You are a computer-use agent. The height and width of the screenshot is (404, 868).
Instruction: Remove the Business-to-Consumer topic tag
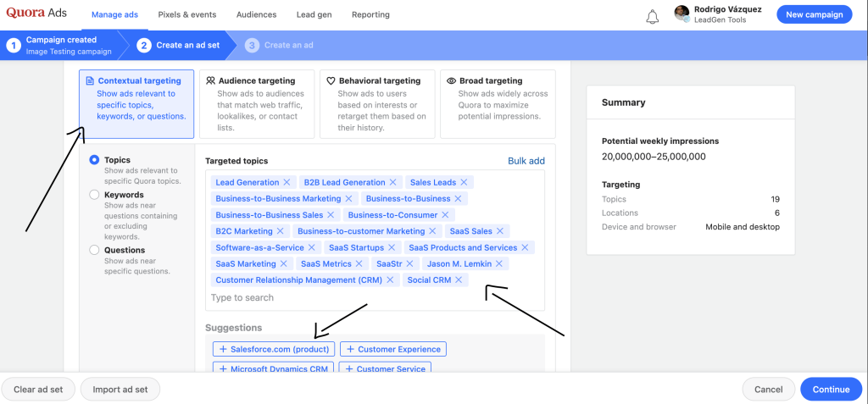tap(445, 215)
